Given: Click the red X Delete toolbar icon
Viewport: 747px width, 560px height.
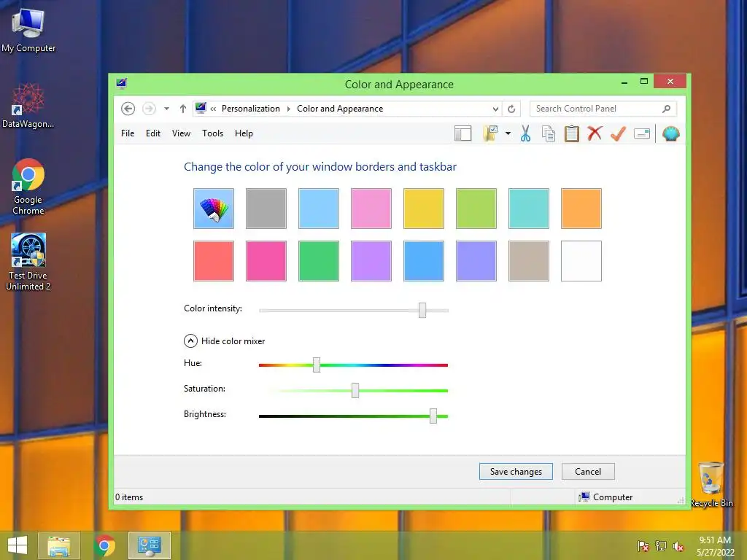Looking at the screenshot, I should (x=595, y=134).
